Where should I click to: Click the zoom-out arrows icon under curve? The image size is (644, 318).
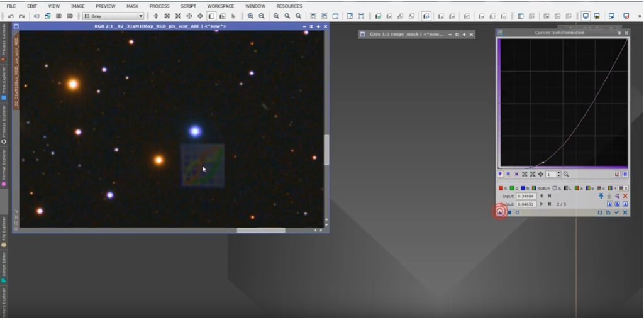533,174
